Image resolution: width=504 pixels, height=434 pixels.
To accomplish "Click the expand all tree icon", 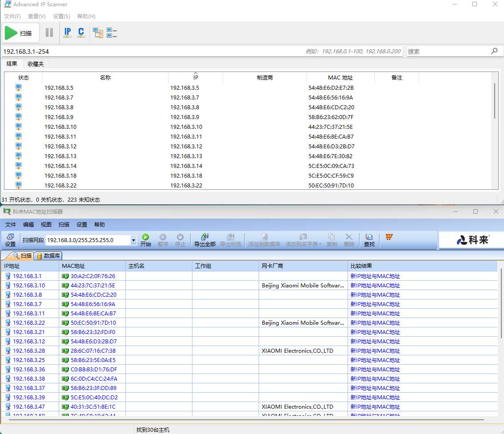I will click(98, 33).
